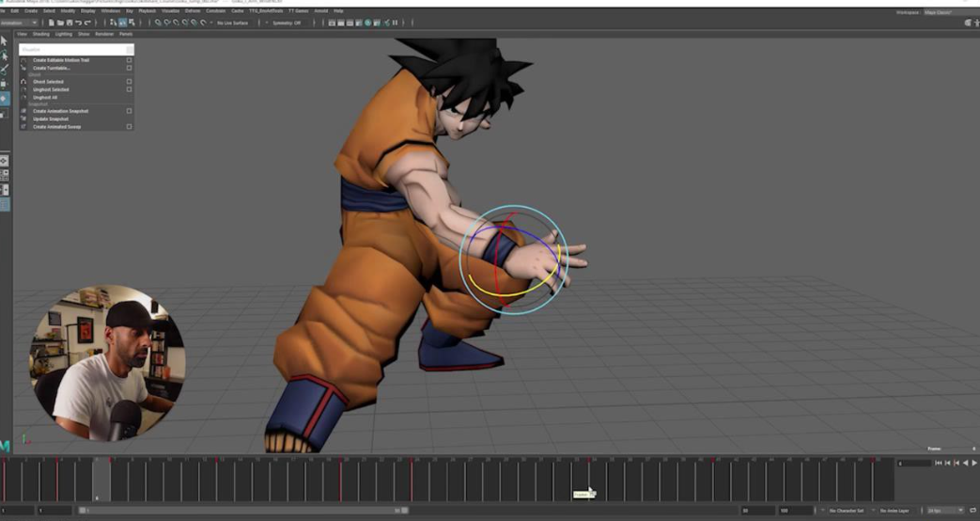
Task: Go to start of playback range
Action: 939,463
